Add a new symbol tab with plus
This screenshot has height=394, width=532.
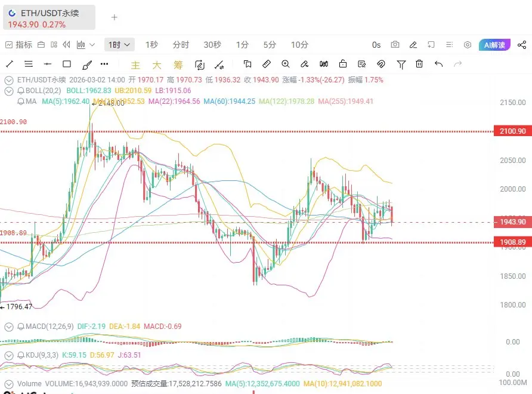(115, 17)
